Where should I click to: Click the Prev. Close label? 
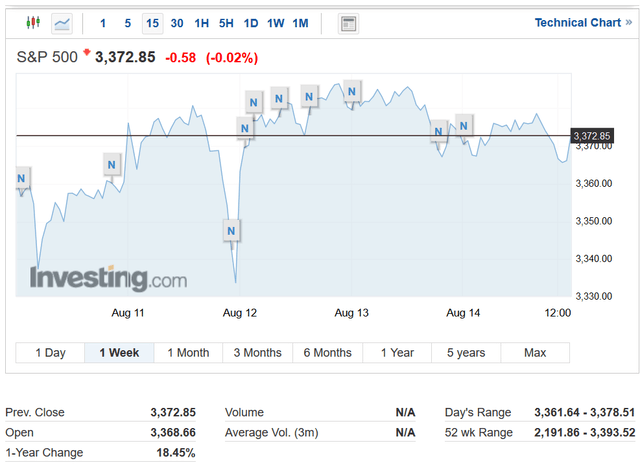coord(35,412)
